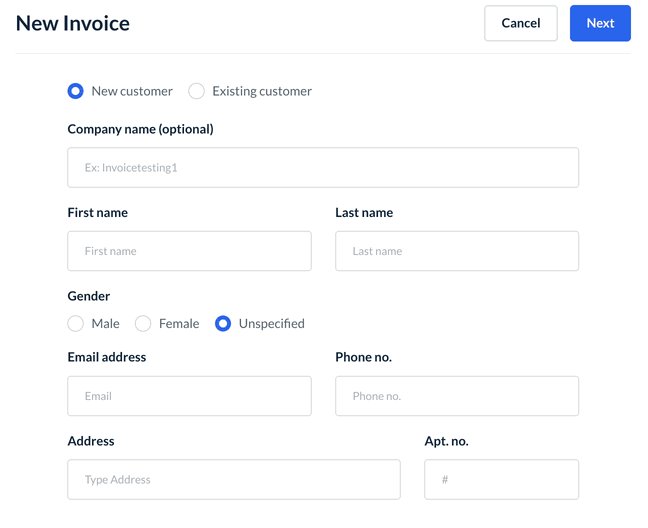Image resolution: width=648 pixels, height=528 pixels.
Task: Click the Next button
Action: [x=600, y=23]
